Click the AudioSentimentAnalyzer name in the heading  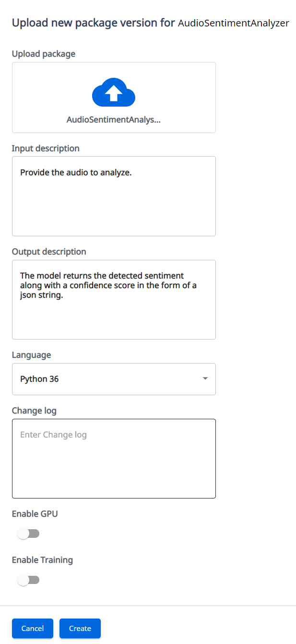[233, 23]
